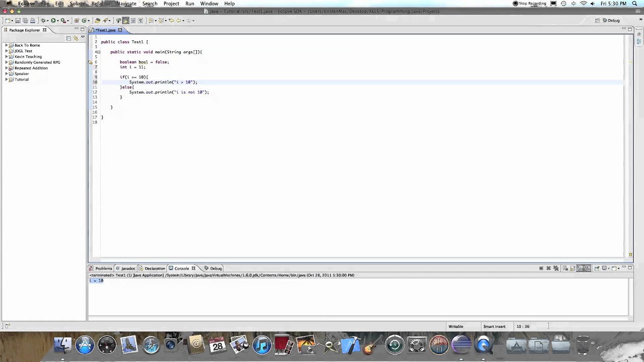644x362 pixels.
Task: Select the Speaker project
Action: (22, 74)
